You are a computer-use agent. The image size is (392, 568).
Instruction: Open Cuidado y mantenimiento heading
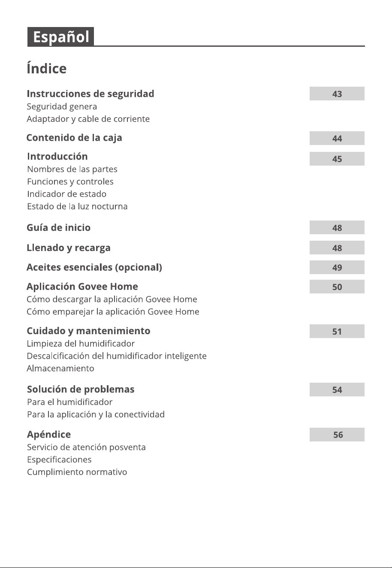pos(88,331)
